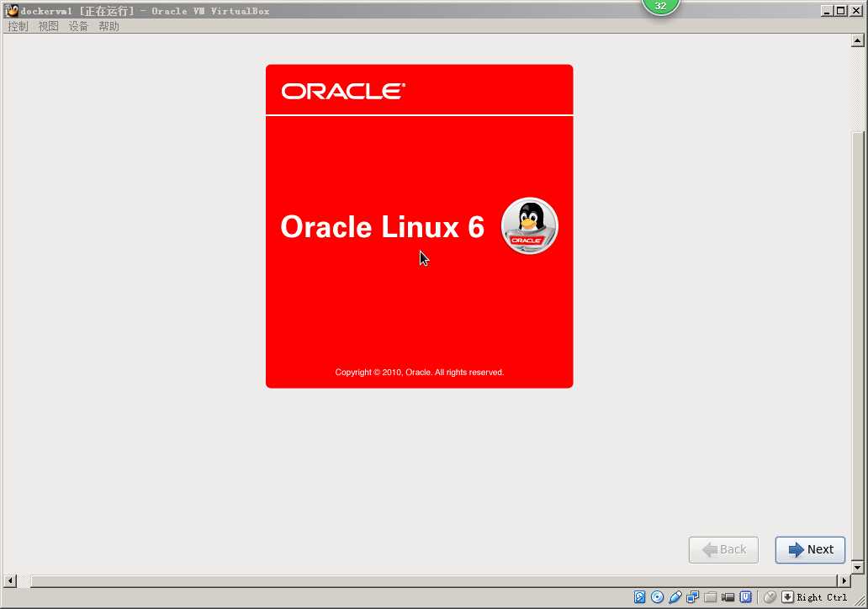This screenshot has height=609, width=868.
Task: Open the 控制 (Machine) menu
Action: 18,26
